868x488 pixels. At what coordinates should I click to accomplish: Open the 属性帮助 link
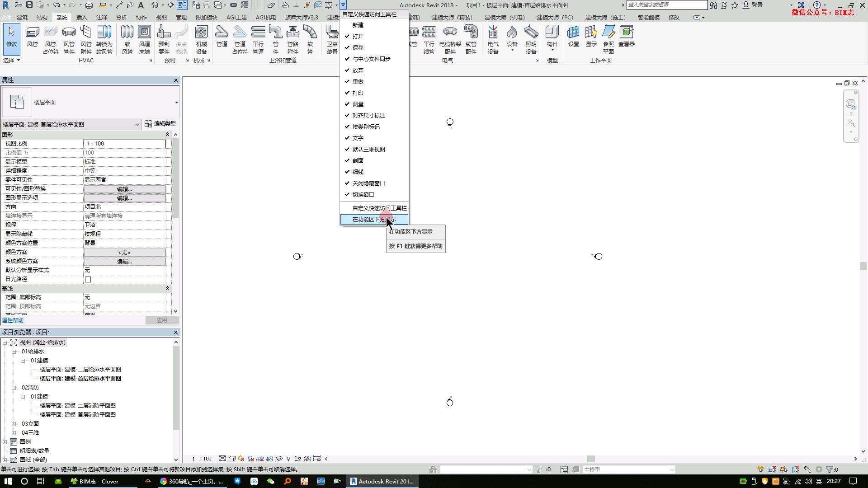tap(13, 320)
